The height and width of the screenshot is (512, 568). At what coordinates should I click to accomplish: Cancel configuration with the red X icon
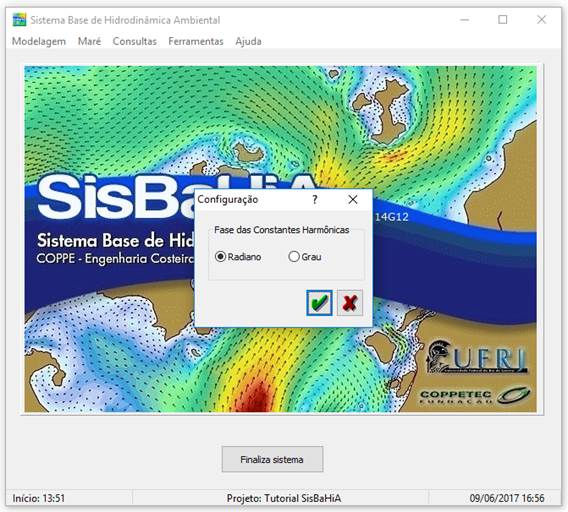350,303
